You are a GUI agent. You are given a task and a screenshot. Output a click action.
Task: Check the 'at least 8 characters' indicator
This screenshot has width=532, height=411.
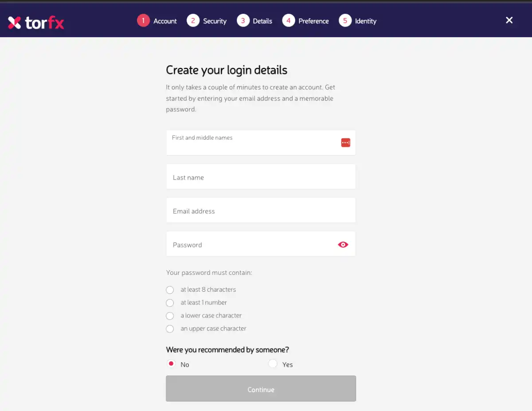coord(170,290)
